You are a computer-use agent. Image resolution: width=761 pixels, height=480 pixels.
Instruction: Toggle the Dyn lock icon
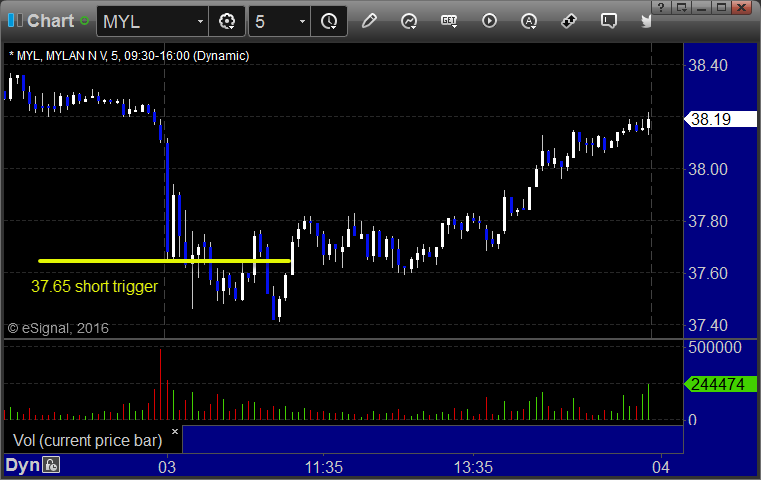51,465
